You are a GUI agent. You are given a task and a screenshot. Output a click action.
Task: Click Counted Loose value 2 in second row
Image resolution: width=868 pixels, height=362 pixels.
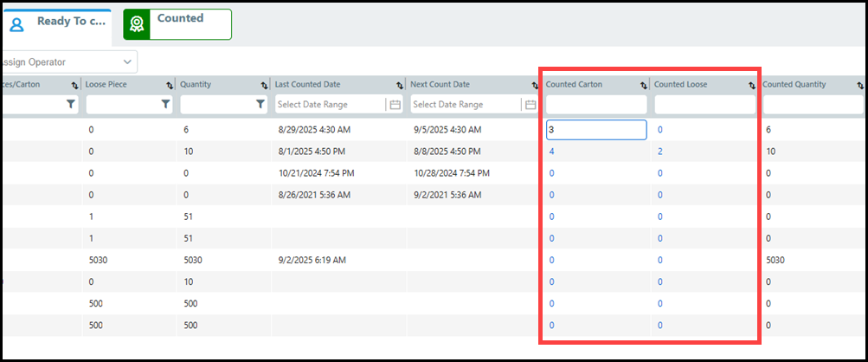659,151
